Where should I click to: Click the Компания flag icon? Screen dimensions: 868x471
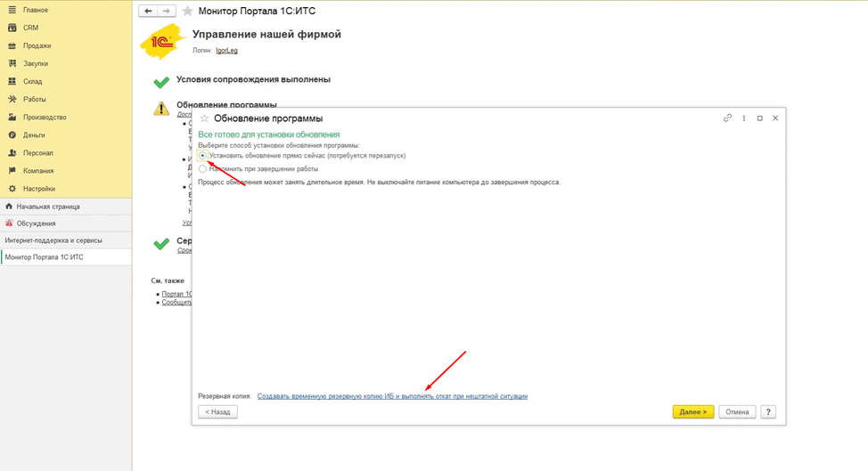(x=12, y=171)
